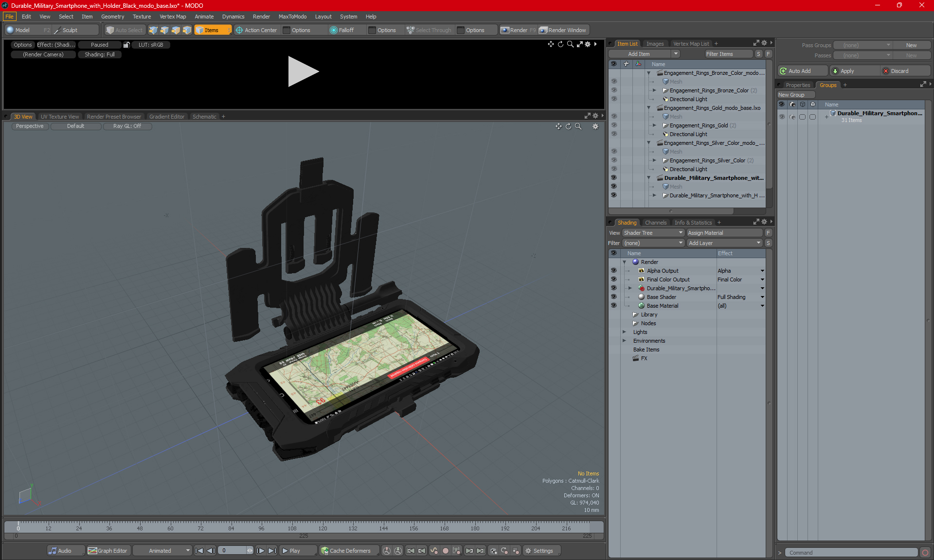934x560 pixels.
Task: Click Assign Material button
Action: click(x=724, y=233)
